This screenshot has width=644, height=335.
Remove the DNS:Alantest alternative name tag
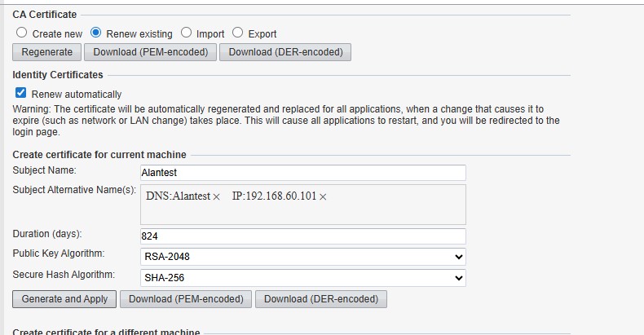[x=216, y=197]
